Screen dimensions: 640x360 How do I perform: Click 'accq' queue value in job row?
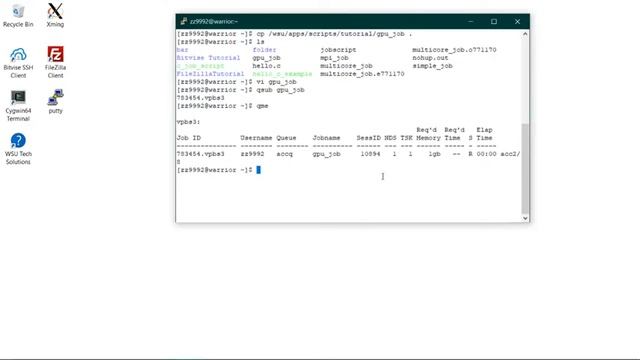[284, 154]
